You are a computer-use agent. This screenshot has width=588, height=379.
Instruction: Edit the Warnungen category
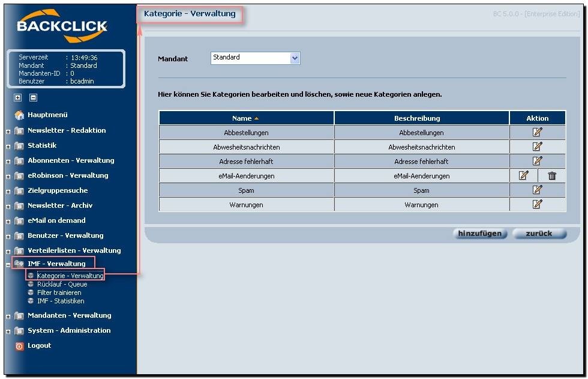coord(537,204)
